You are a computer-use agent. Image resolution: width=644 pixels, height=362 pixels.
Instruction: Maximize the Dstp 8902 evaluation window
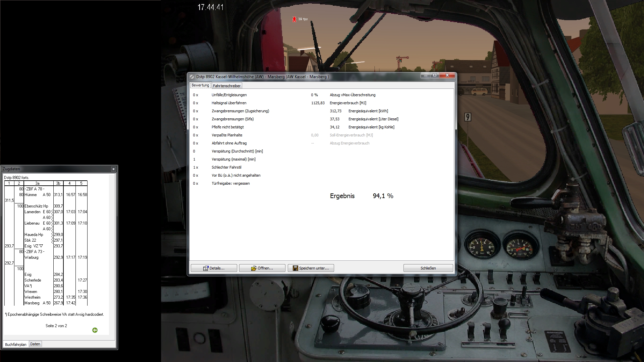pyautogui.click(x=435, y=75)
